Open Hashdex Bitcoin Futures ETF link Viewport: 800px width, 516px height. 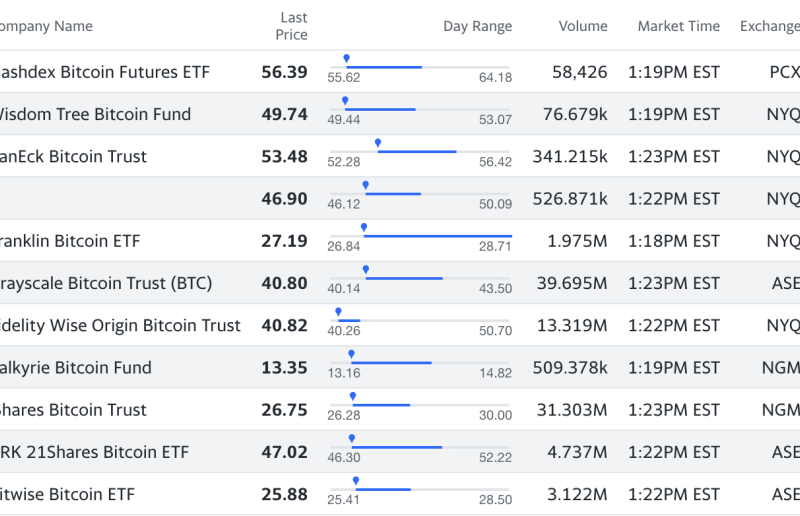click(104, 72)
